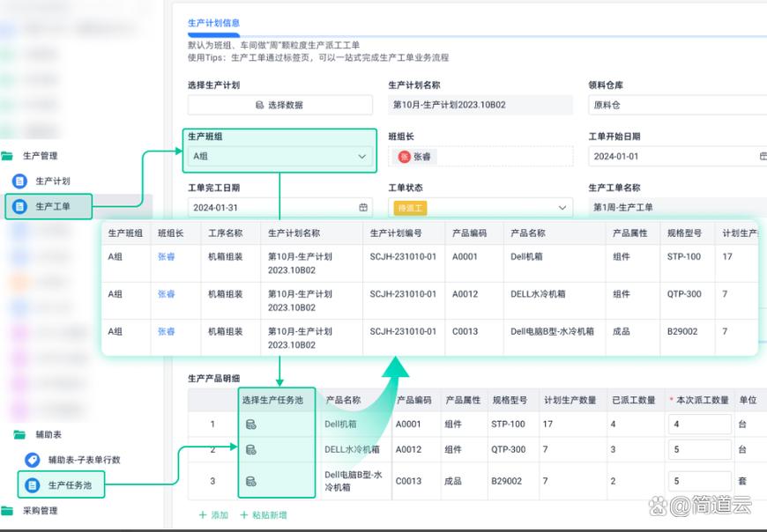
Task: Open task pool selector in row 1
Action: tap(251, 424)
